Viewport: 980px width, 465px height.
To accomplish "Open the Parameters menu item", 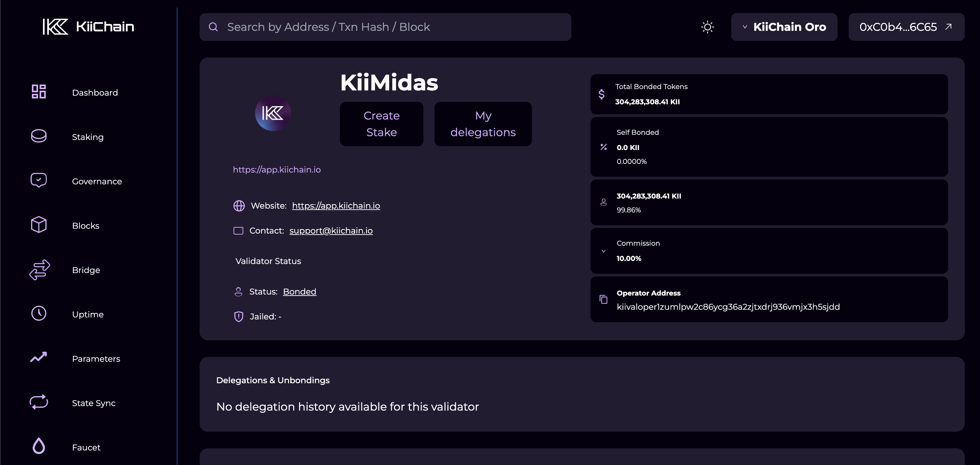I will click(96, 359).
